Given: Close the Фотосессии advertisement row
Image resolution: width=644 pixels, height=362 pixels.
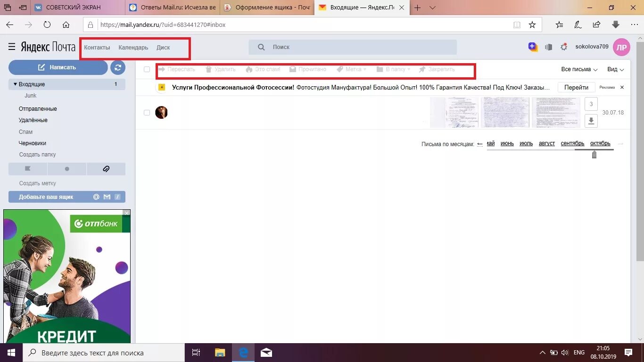Looking at the screenshot, I should click(622, 87).
